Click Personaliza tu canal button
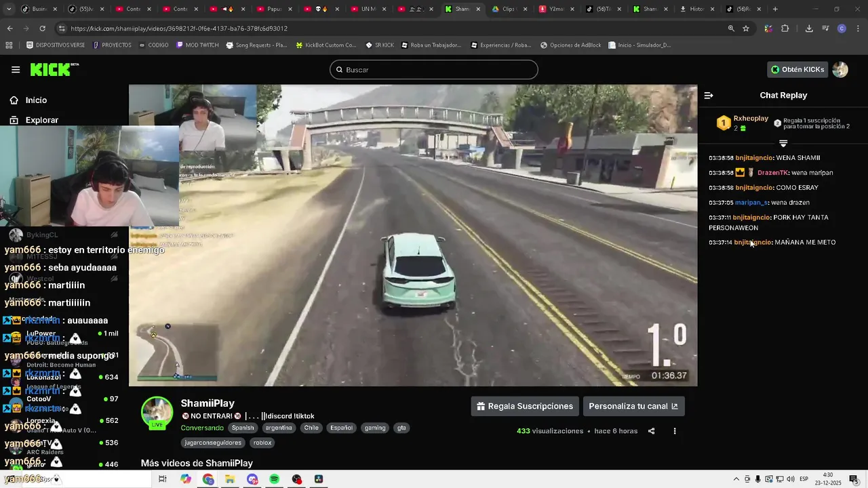 click(633, 406)
